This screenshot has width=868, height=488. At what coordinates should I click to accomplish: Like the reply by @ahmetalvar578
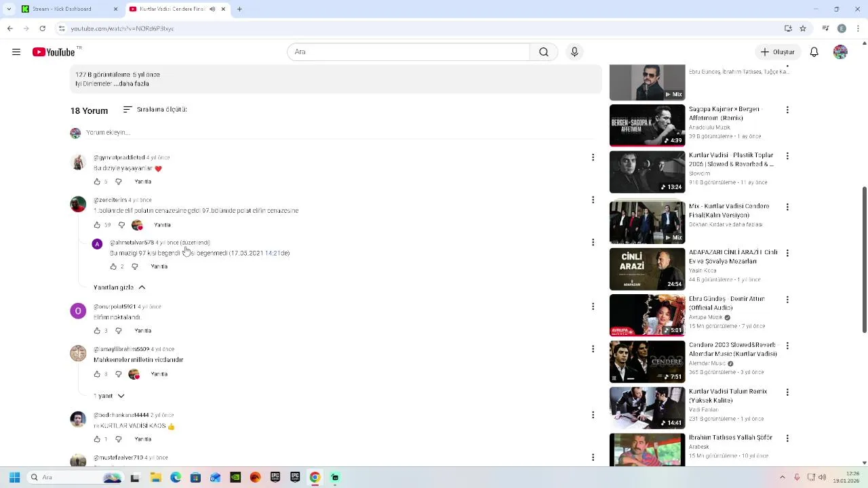click(x=113, y=267)
